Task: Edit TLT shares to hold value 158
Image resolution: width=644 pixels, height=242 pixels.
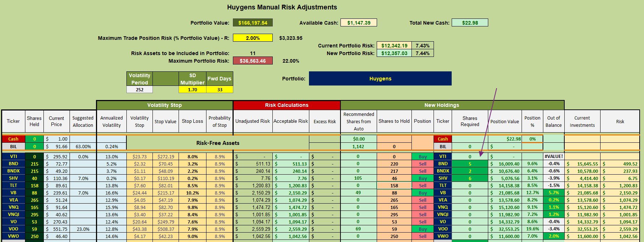Action: 394,185
